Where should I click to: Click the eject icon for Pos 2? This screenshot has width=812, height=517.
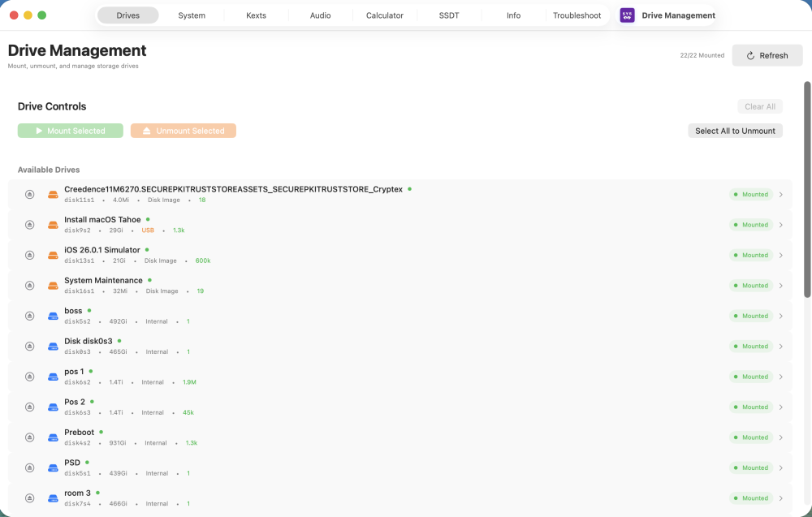click(x=29, y=407)
